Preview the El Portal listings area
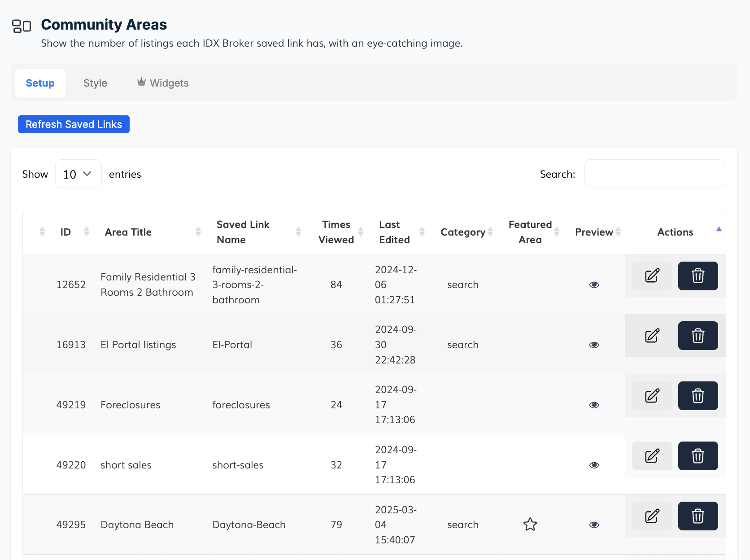Viewport: 750px width, 560px height. (594, 345)
